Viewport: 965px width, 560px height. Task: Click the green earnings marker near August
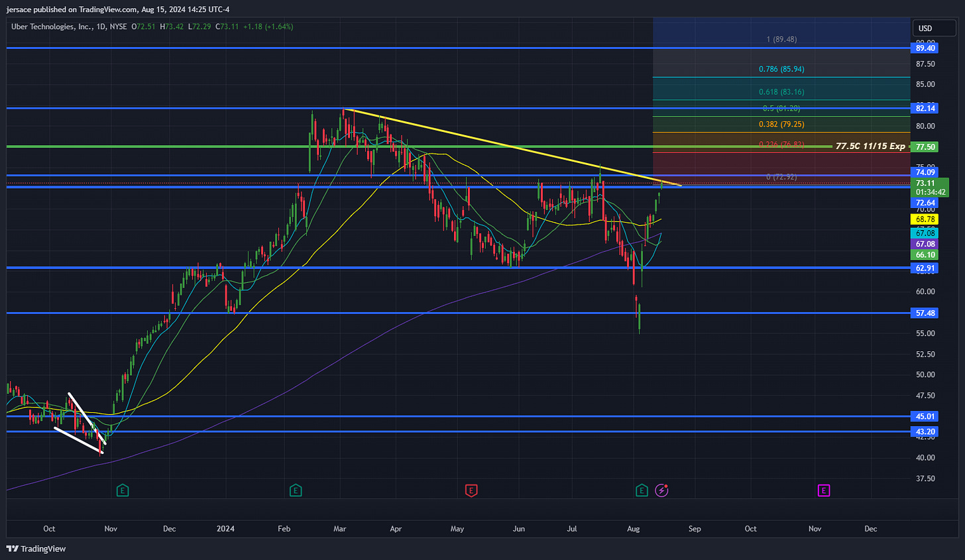[642, 490]
